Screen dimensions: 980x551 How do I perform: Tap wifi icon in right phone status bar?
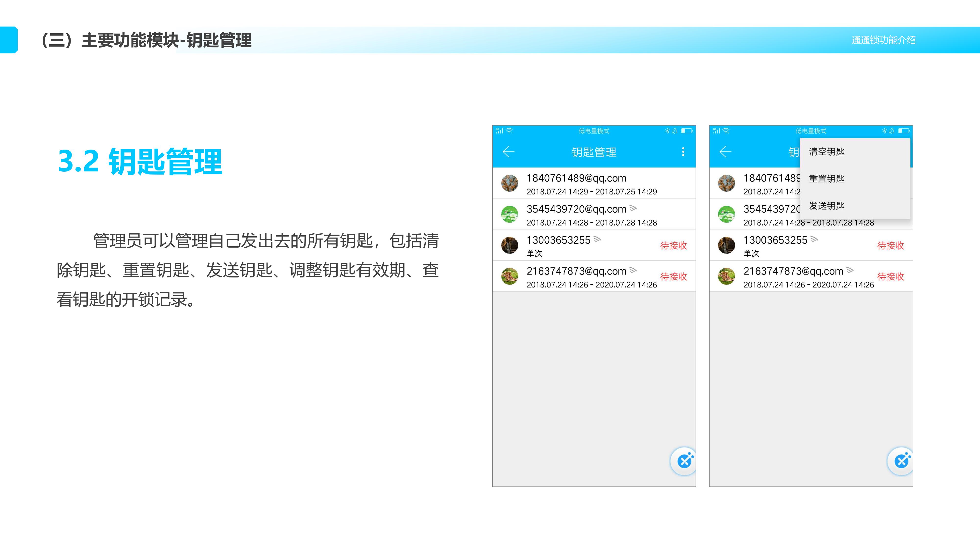point(726,131)
